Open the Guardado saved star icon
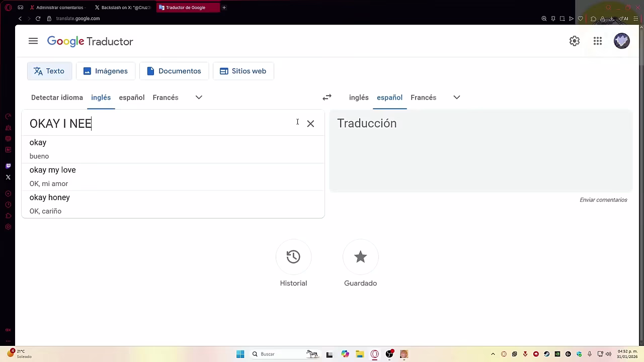The width and height of the screenshot is (644, 362). tap(360, 257)
